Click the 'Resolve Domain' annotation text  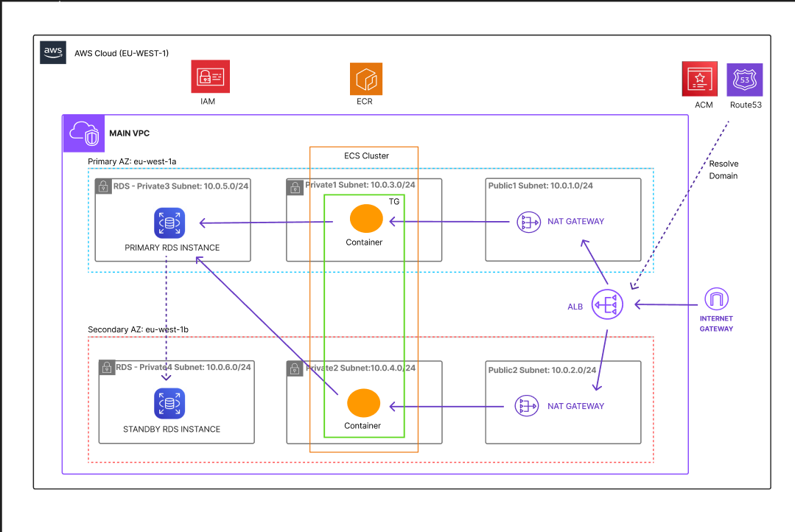724,170
